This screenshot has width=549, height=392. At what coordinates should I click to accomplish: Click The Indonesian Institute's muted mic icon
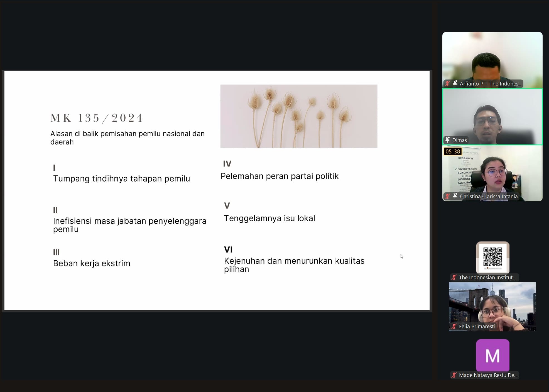[x=454, y=277]
